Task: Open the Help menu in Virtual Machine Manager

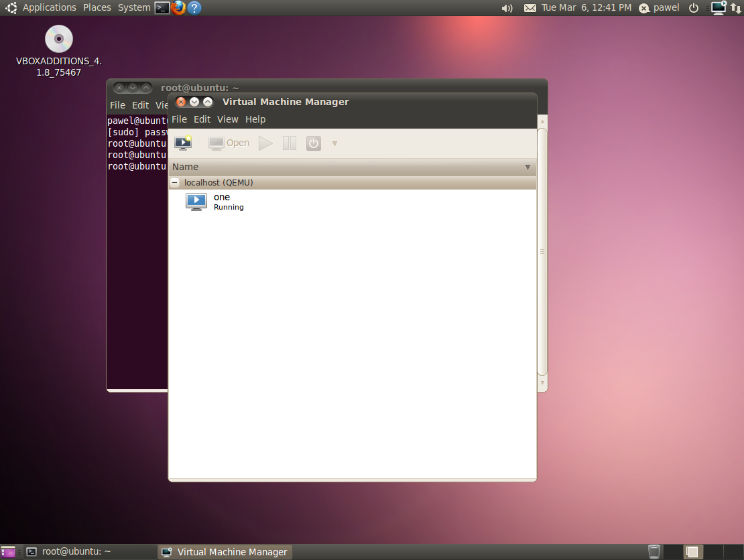Action: (x=255, y=119)
